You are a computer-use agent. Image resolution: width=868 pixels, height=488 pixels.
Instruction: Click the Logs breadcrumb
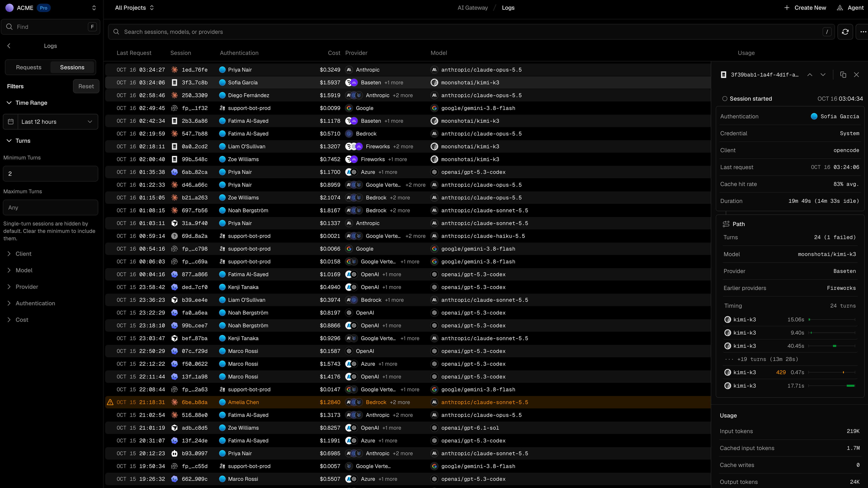click(508, 8)
